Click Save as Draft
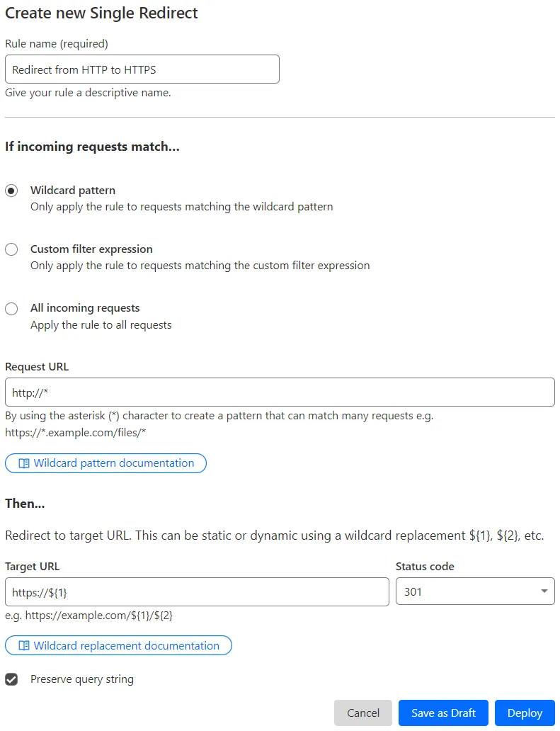 (x=443, y=713)
